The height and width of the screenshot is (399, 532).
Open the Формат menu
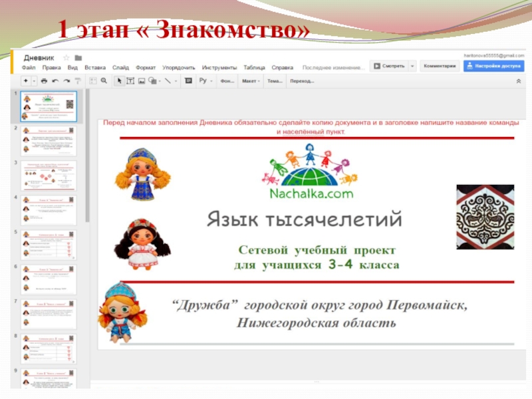tap(146, 67)
